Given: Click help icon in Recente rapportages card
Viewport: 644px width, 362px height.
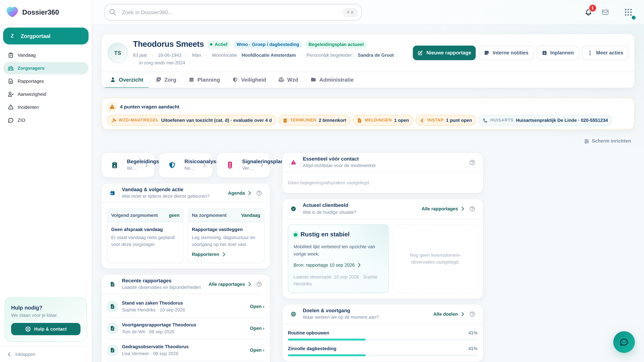Looking at the screenshot, I should click(259, 284).
